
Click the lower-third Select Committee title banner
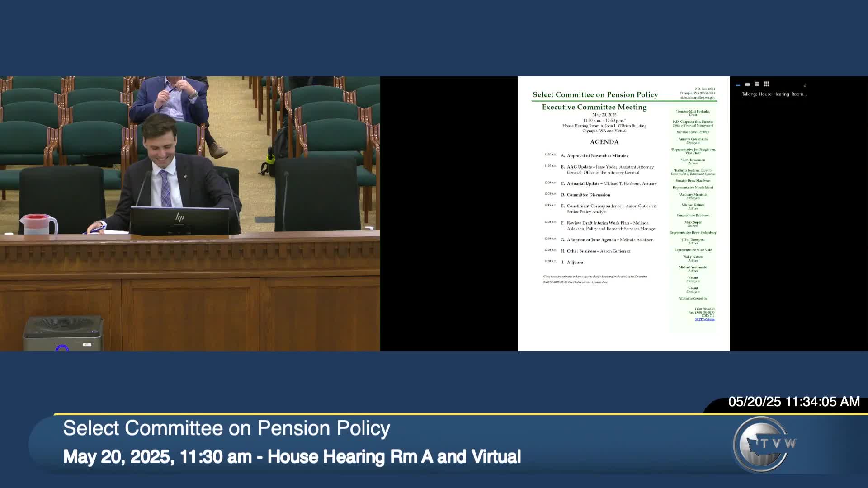[x=226, y=428]
